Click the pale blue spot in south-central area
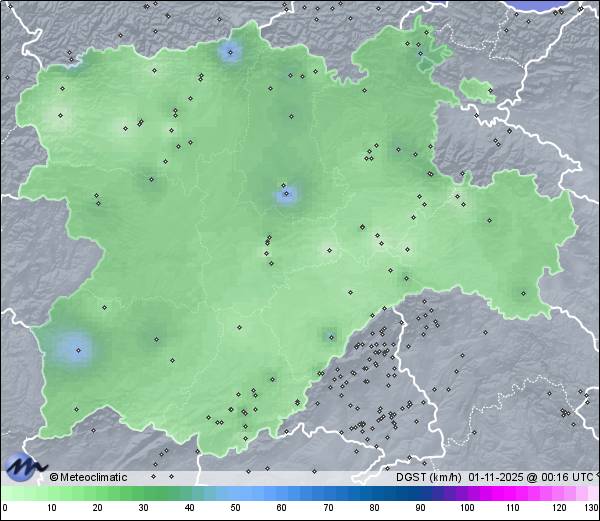 click(x=328, y=334)
